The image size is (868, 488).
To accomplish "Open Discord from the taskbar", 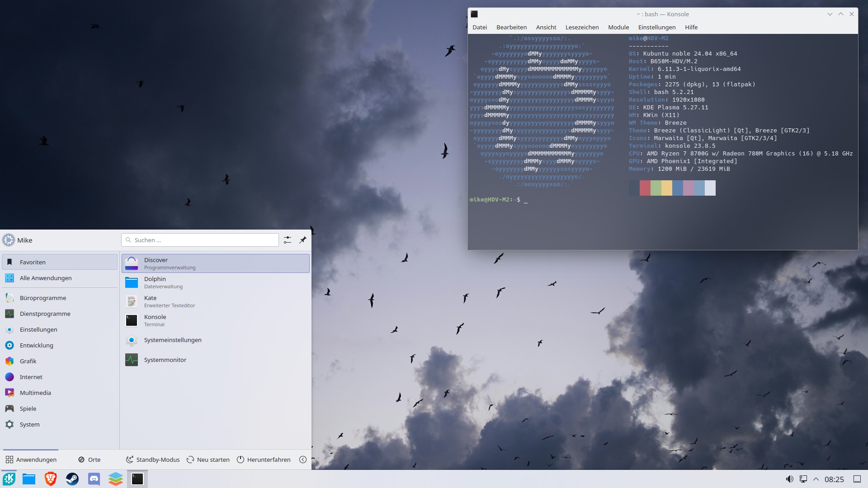I will (x=94, y=479).
